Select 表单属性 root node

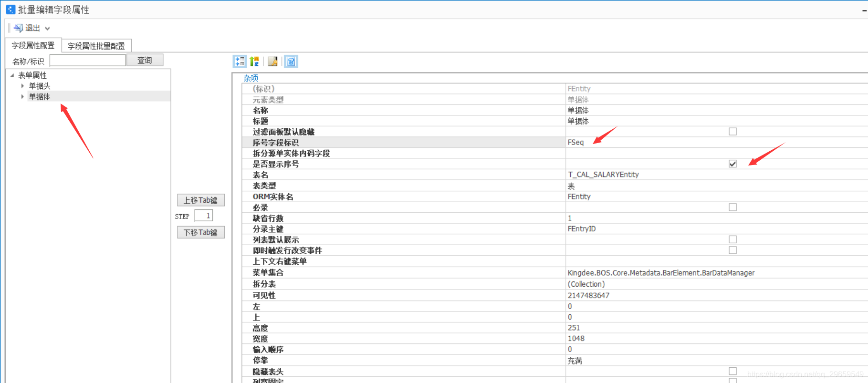tap(32, 75)
